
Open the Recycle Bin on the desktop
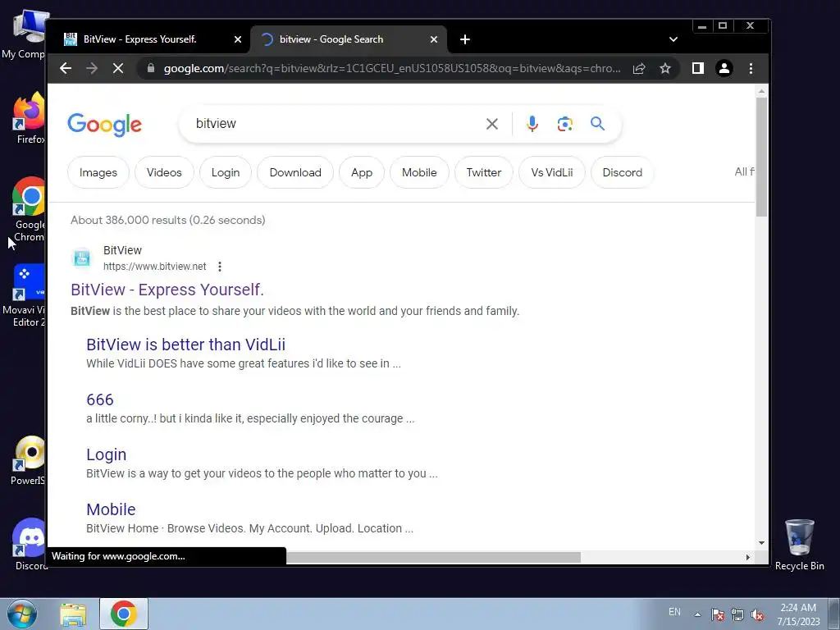(x=799, y=545)
